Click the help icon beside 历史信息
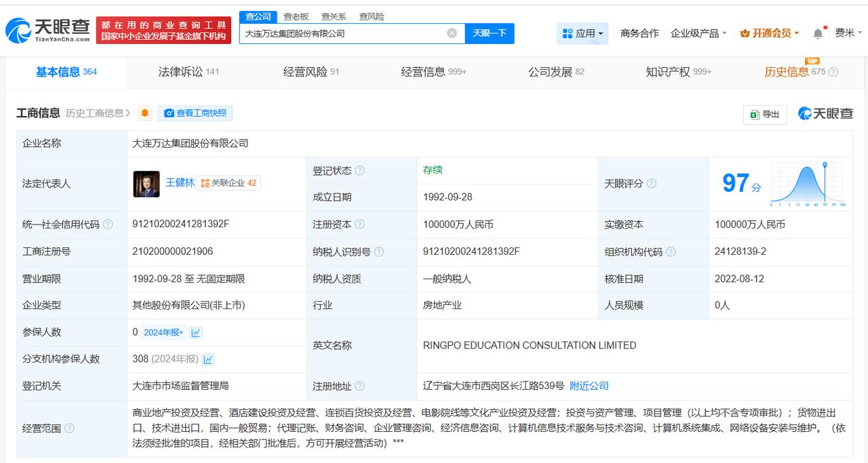868x463 pixels. [833, 72]
